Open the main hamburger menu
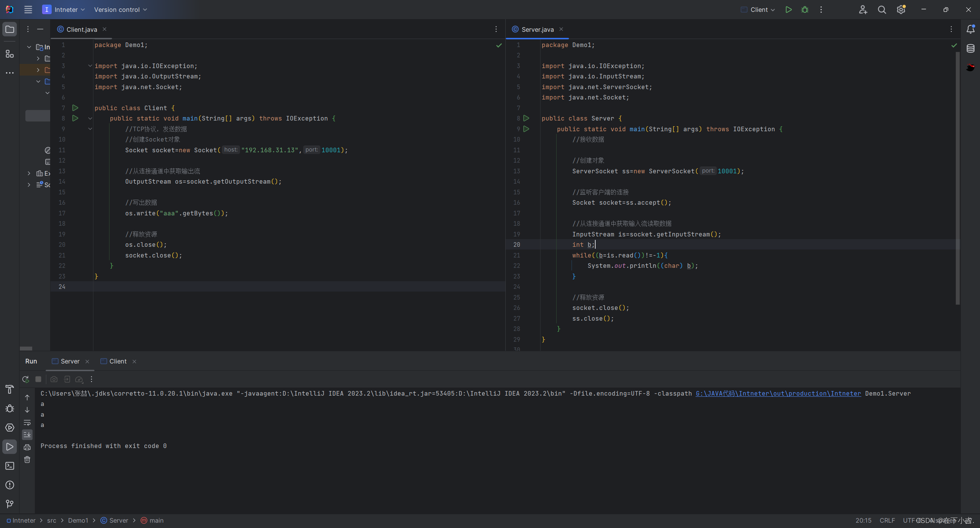 pyautogui.click(x=28, y=10)
